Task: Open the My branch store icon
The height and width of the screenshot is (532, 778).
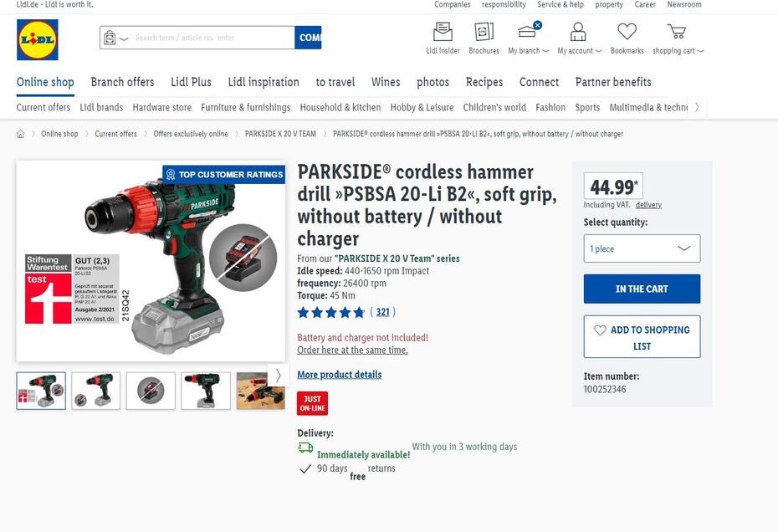Action: 529,30
